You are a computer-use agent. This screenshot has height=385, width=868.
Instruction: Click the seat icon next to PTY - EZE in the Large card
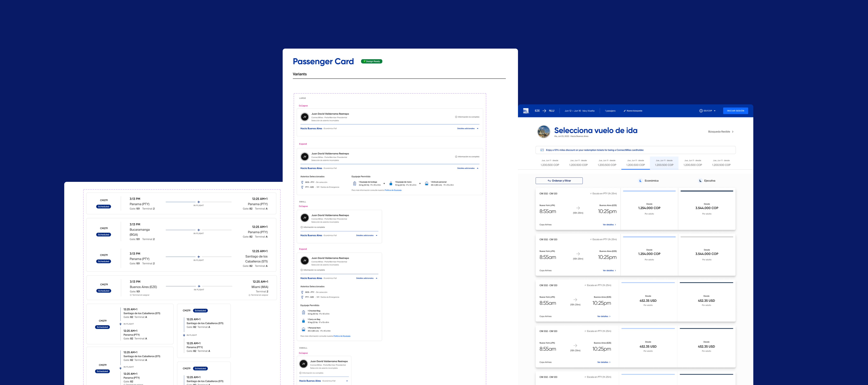pos(302,187)
